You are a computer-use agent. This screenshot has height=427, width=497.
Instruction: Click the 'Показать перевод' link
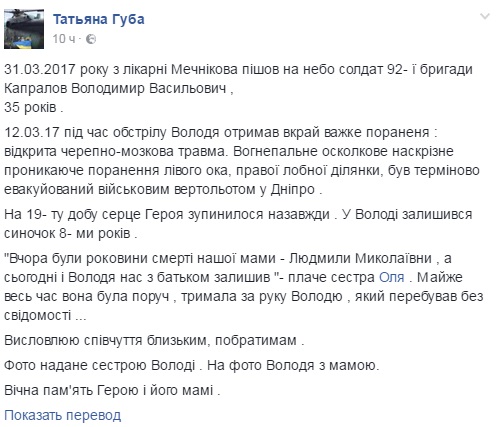(x=62, y=415)
